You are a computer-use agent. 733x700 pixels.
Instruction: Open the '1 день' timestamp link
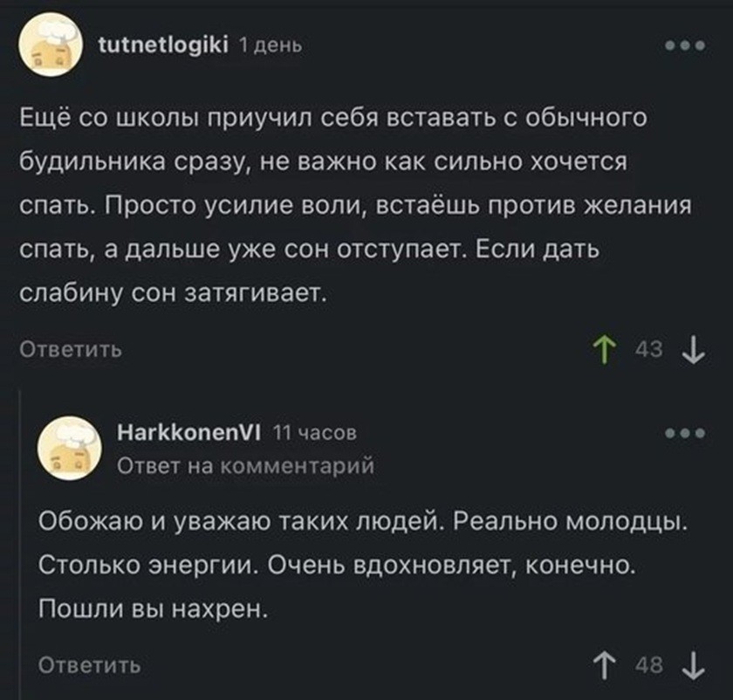pos(271,46)
